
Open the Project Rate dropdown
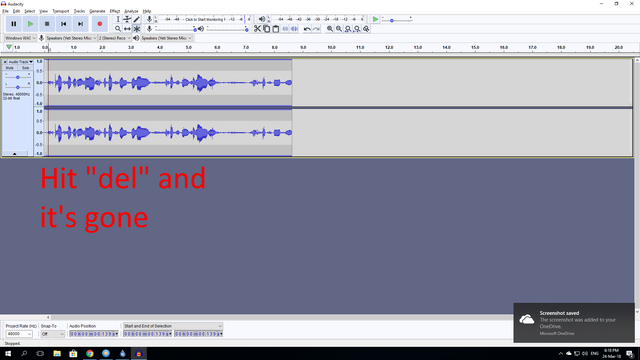click(x=19, y=334)
